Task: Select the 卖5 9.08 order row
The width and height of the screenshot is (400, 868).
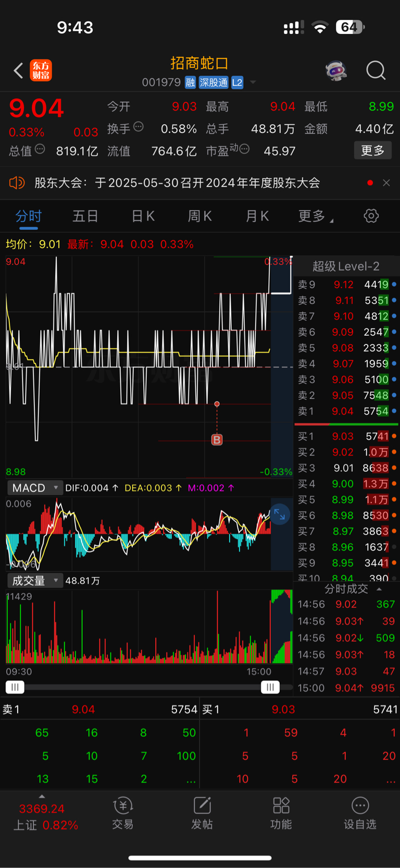Action: (x=347, y=348)
